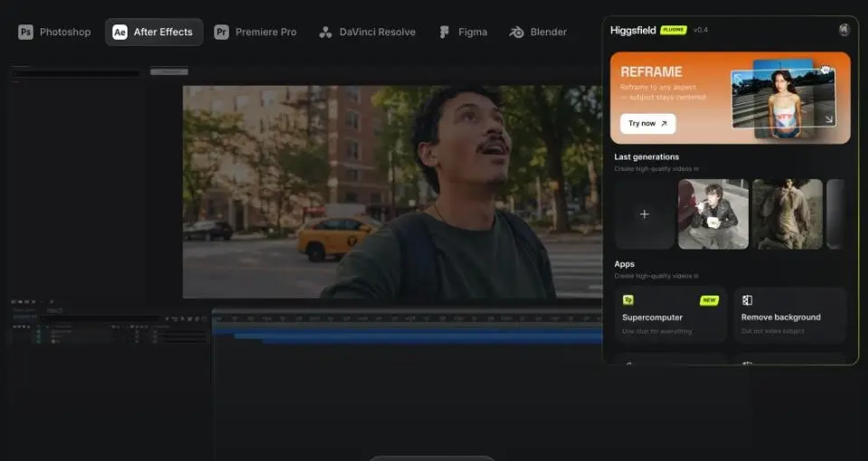Click the Apps heading

click(625, 265)
